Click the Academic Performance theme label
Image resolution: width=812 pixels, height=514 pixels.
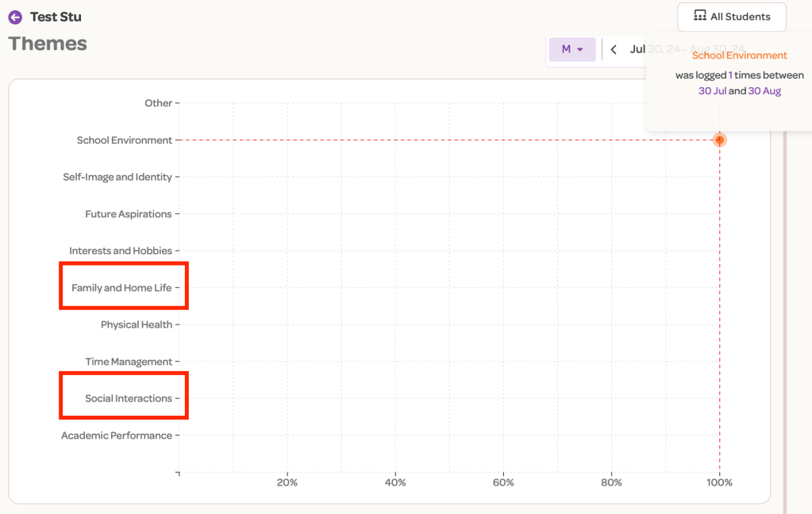pyautogui.click(x=117, y=435)
